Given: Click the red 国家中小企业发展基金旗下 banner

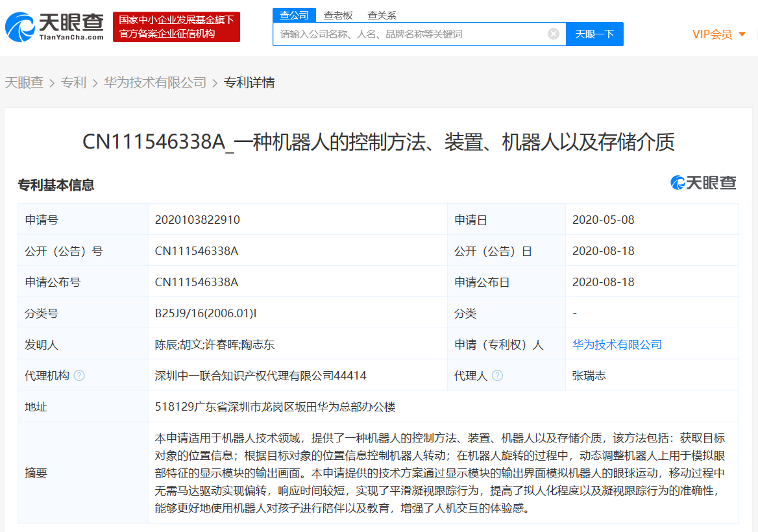Looking at the screenshot, I should [x=176, y=27].
